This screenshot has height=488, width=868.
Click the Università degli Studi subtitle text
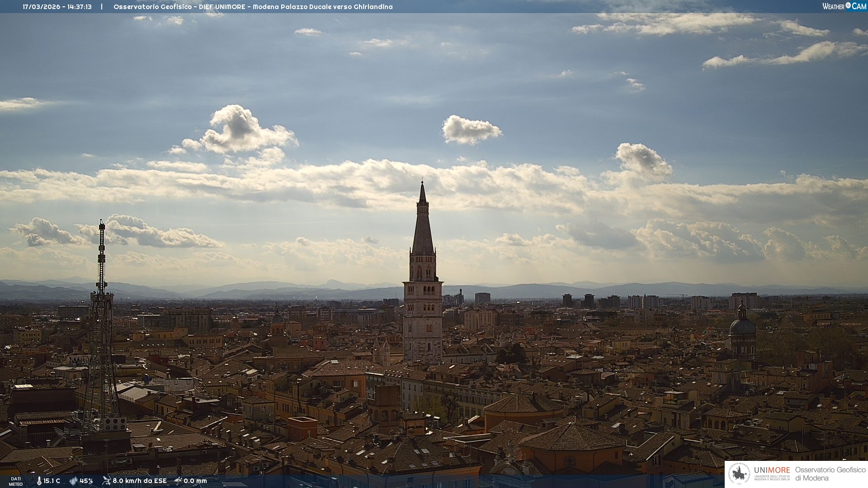point(772,478)
